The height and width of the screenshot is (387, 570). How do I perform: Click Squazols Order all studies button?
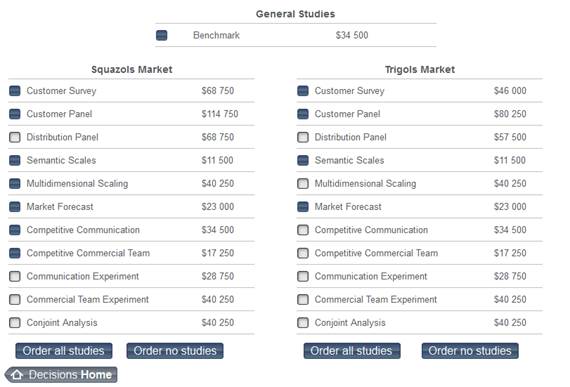64,351
